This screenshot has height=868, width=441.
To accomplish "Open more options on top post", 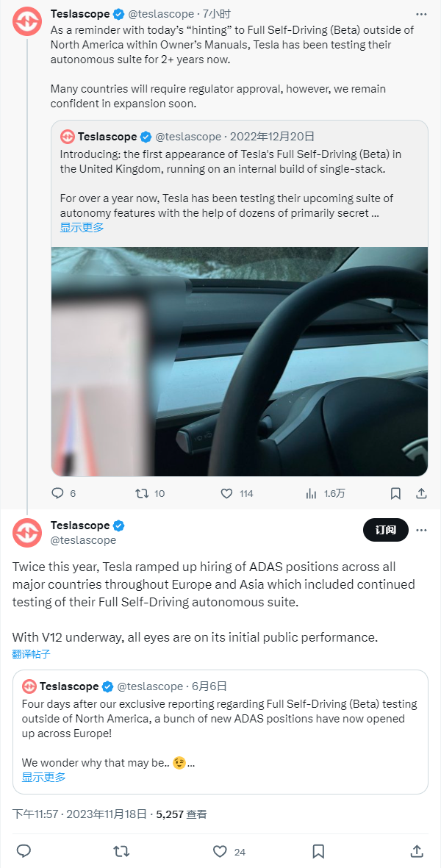I will pyautogui.click(x=421, y=14).
